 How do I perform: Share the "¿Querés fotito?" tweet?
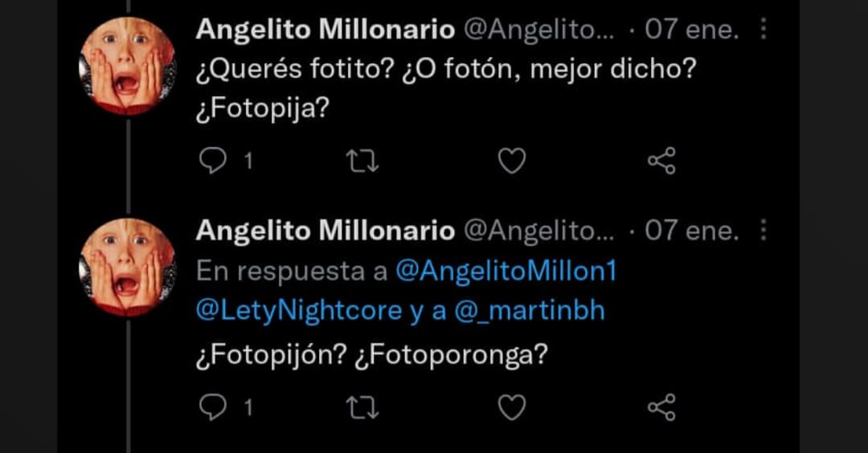[661, 162]
